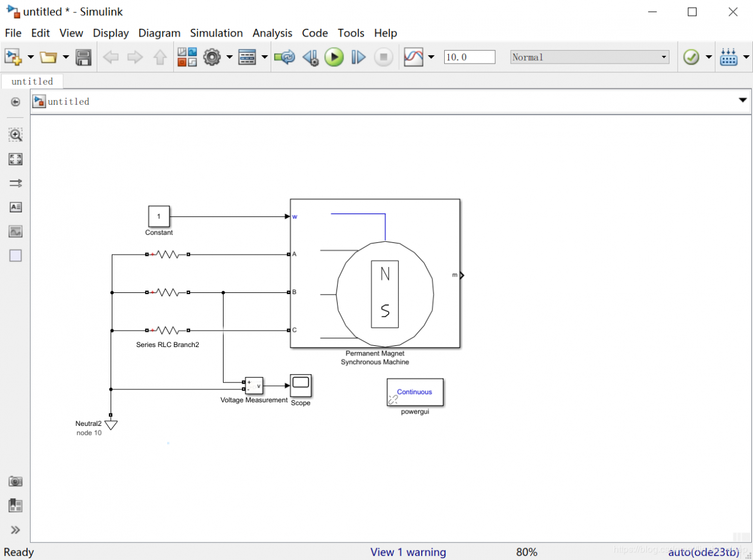Click the screenshot camera palette icon
Viewport: 753px width, 560px height.
click(x=15, y=481)
